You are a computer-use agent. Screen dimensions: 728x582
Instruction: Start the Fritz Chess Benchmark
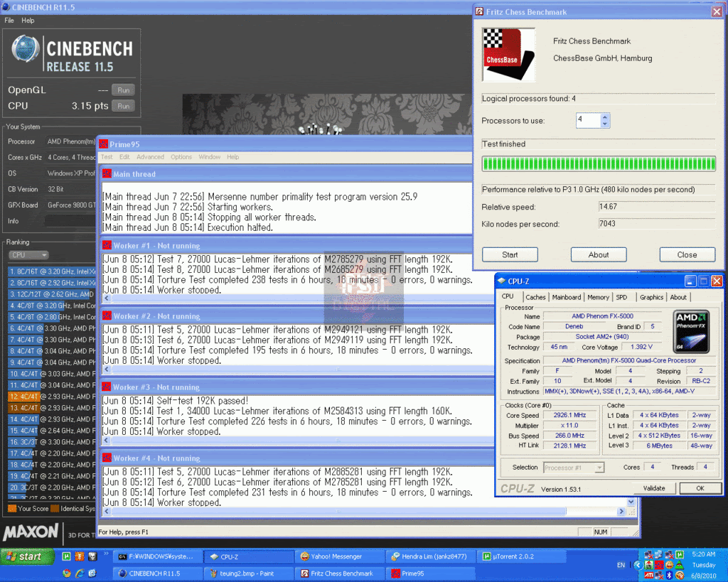510,254
